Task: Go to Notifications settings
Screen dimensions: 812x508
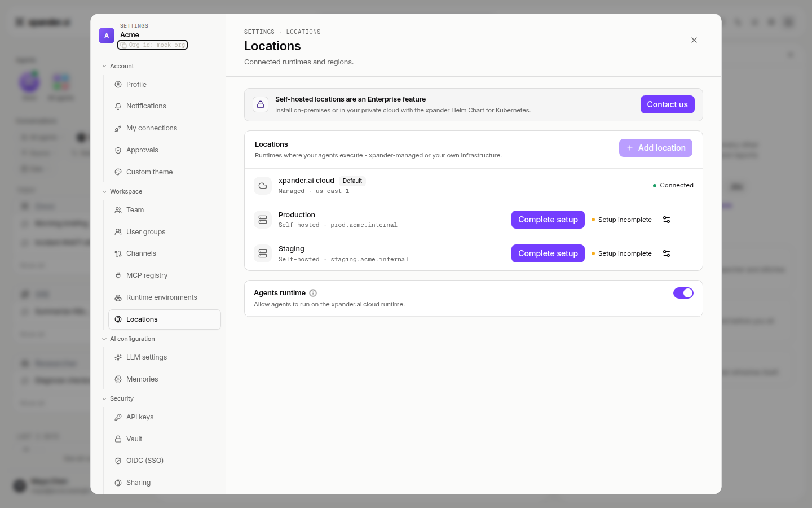Action: point(164,106)
